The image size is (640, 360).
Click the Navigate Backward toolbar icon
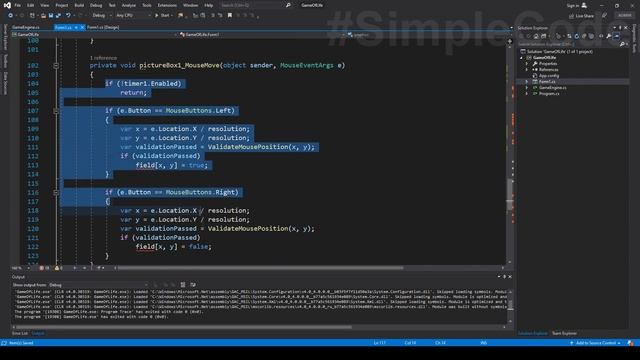pos(10,16)
